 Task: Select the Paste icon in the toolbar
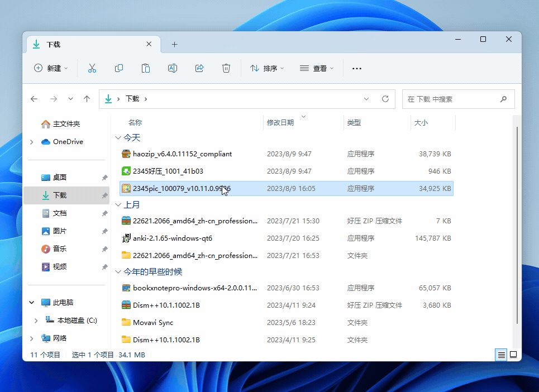[x=145, y=68]
